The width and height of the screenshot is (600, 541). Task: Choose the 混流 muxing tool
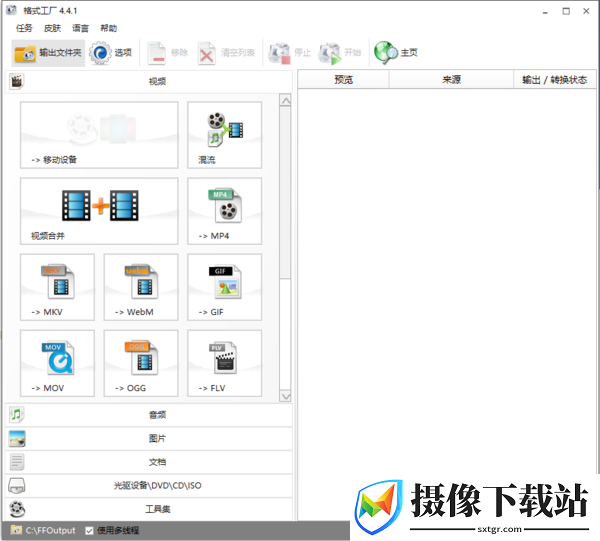[x=225, y=135]
